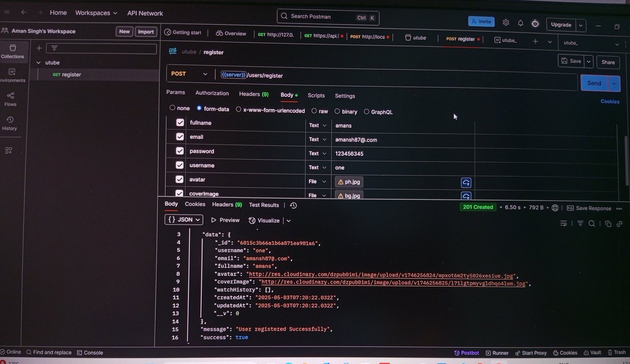Open the configure sidebar grid icon

8,151
